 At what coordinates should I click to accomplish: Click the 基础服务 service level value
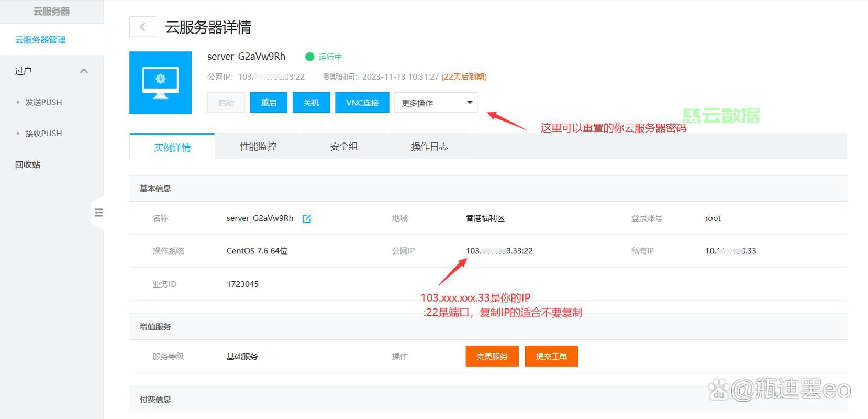[x=242, y=356]
